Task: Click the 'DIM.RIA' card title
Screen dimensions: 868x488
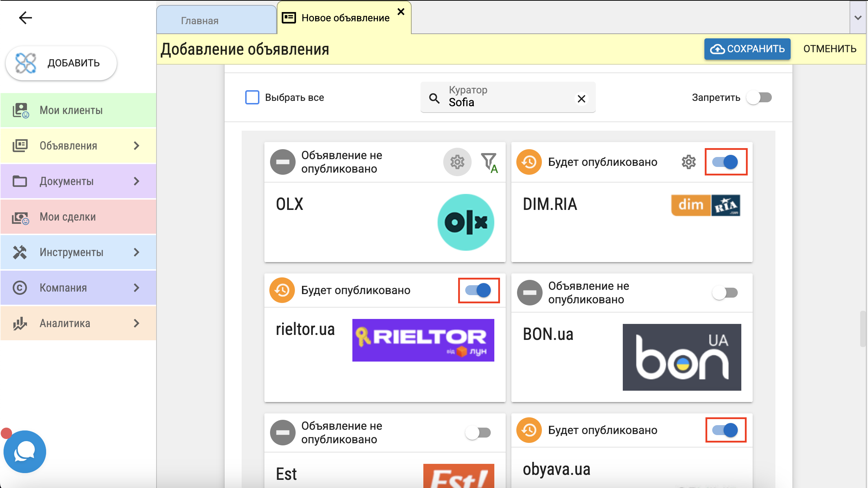Action: pyautogui.click(x=550, y=204)
